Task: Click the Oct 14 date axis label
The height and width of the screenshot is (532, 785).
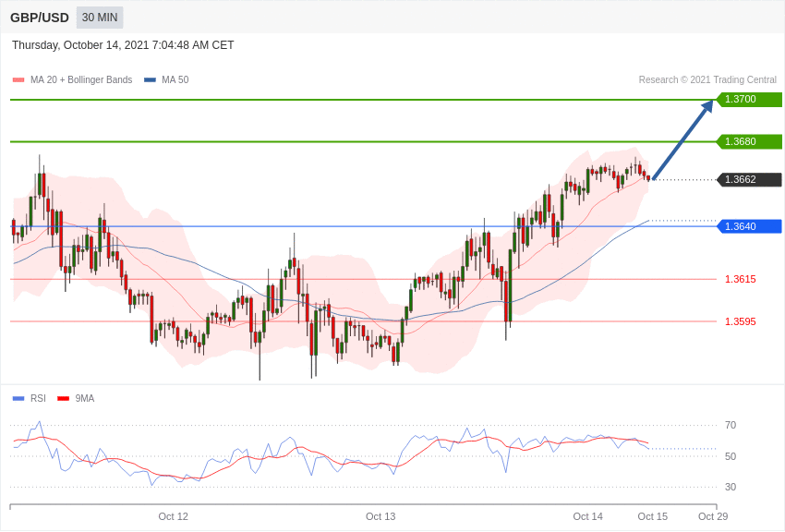Action: pos(587,516)
